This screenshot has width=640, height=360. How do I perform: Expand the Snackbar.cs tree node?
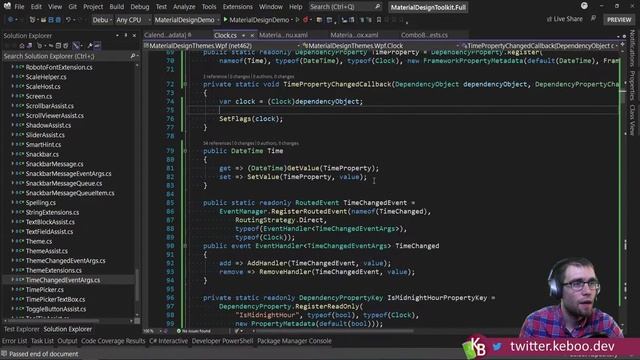12,154
